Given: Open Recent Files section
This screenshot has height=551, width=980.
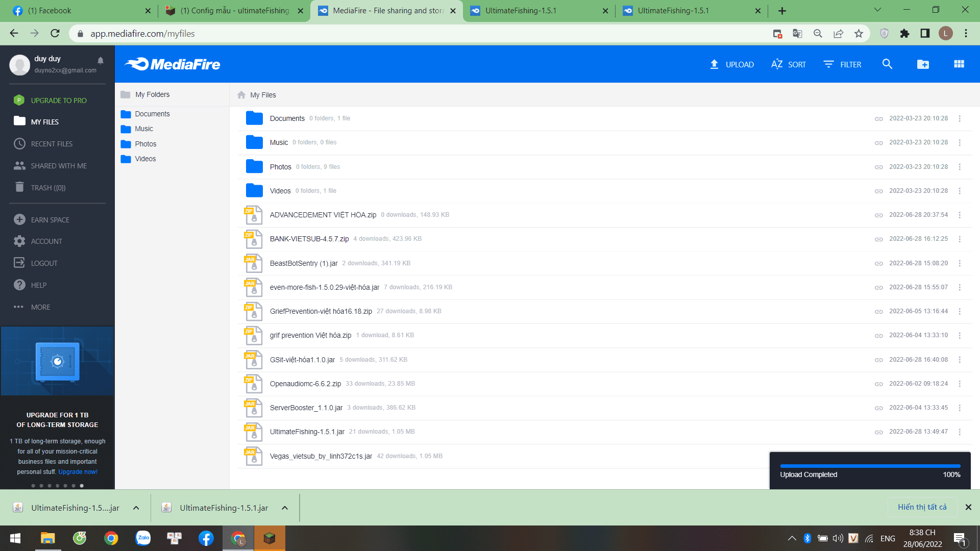Looking at the screenshot, I should click(x=51, y=144).
